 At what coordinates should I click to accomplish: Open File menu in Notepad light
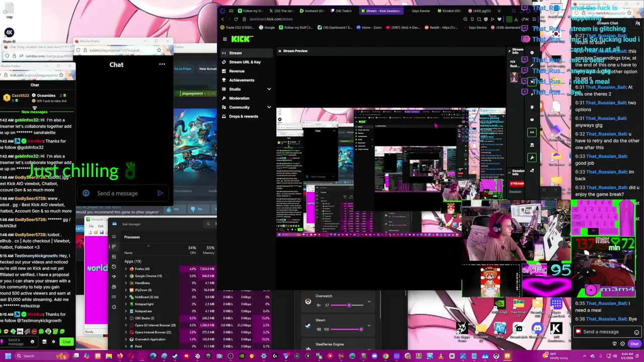click(x=91, y=226)
